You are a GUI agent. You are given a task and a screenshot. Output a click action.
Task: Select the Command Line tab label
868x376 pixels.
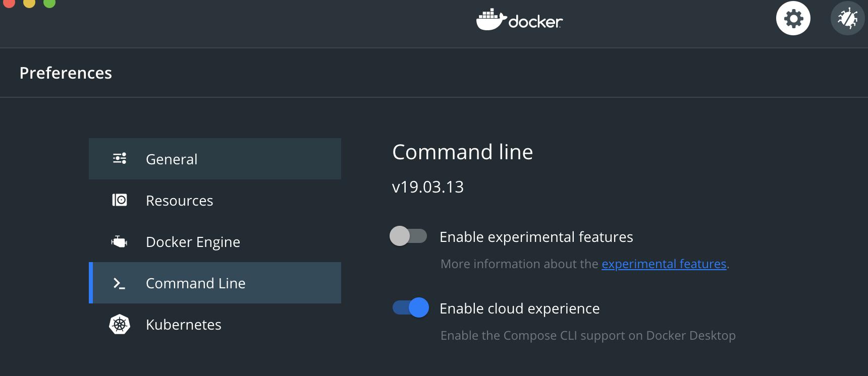pos(195,283)
